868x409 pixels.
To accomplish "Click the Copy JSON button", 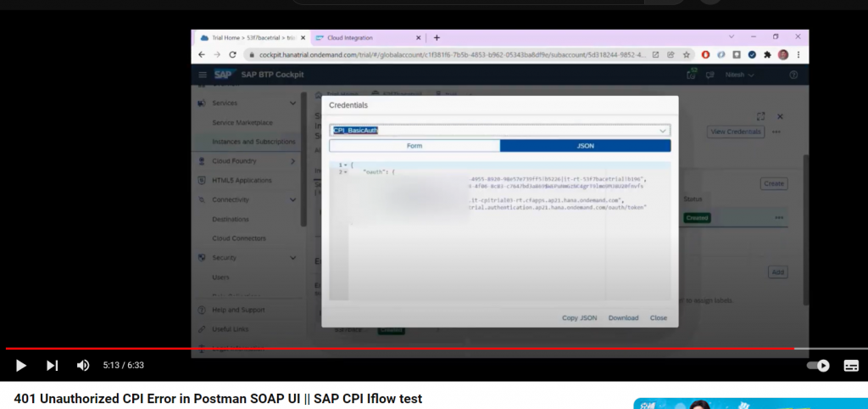I will tap(579, 317).
